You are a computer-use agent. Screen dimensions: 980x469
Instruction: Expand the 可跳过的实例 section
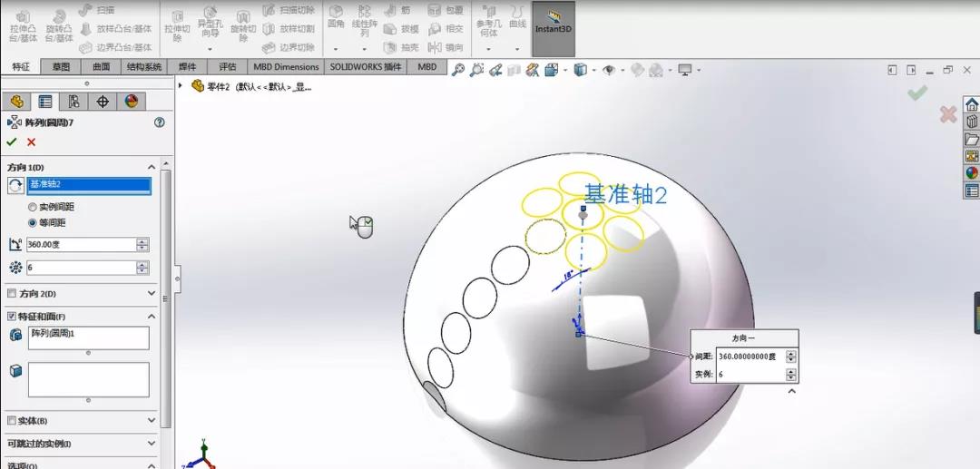[152, 444]
